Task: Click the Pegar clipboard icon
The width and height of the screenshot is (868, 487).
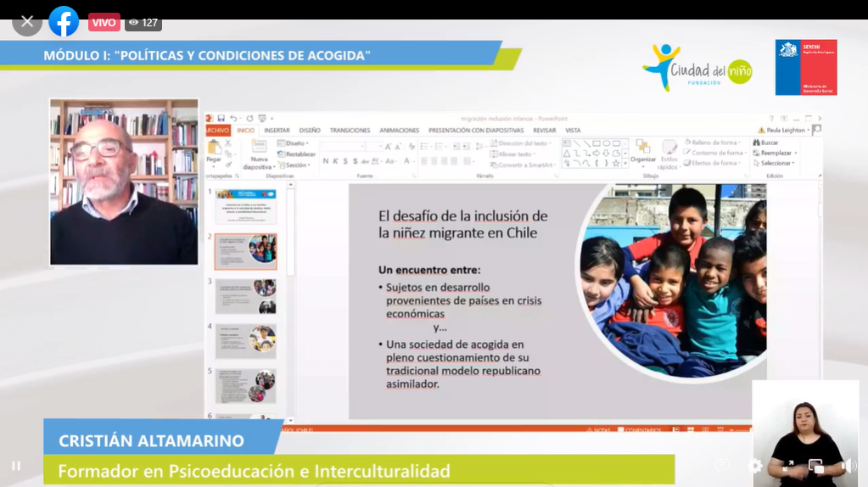Action: 214,148
